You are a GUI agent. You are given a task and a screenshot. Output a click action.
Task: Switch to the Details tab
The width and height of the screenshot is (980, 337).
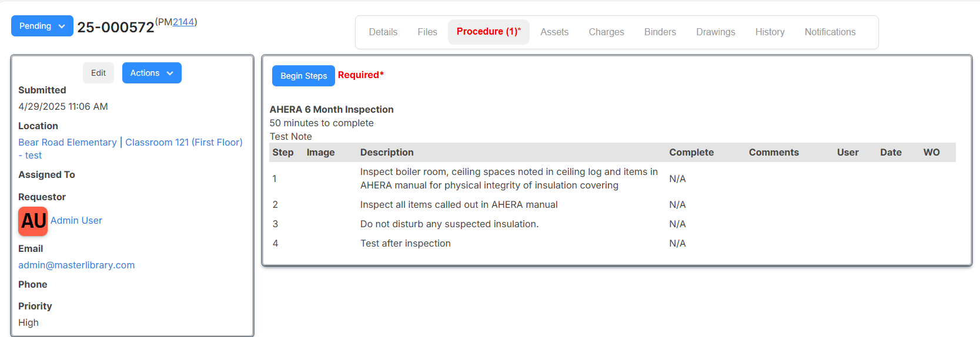(383, 32)
